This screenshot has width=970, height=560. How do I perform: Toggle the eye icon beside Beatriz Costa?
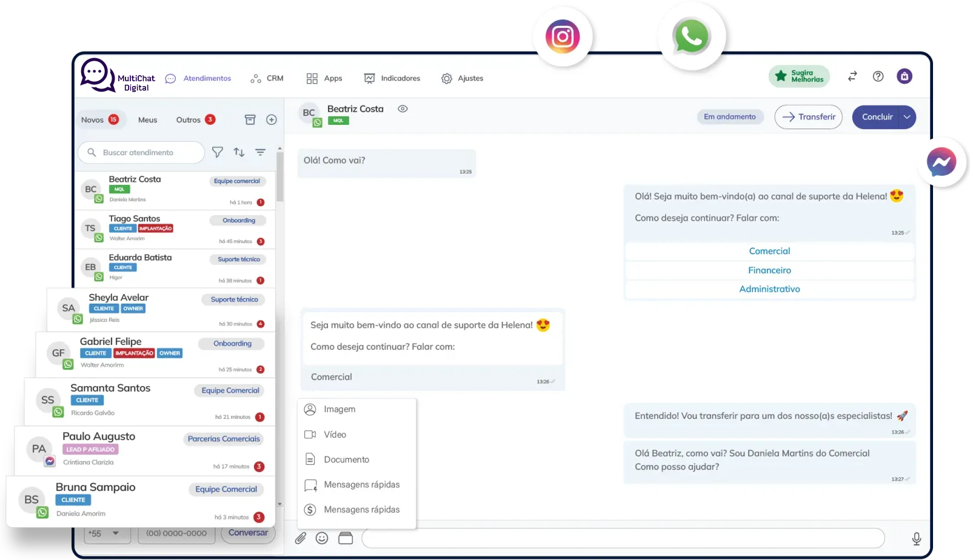point(403,109)
